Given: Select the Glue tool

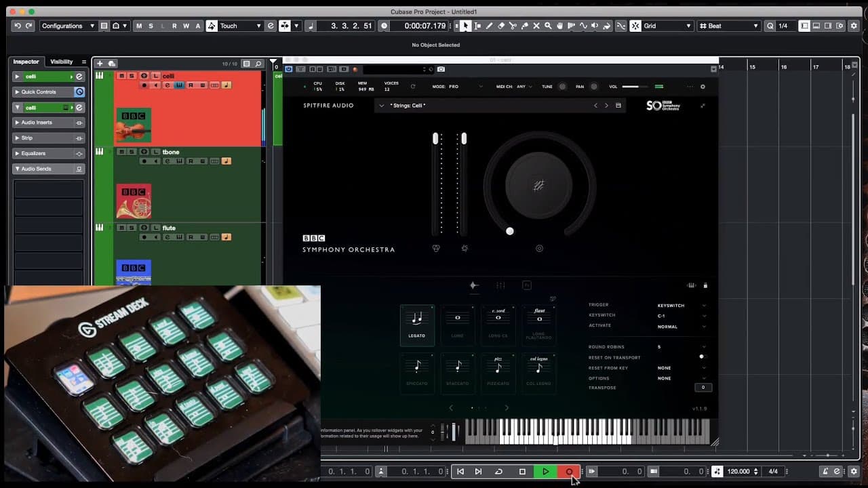Looking at the screenshot, I should pos(524,26).
